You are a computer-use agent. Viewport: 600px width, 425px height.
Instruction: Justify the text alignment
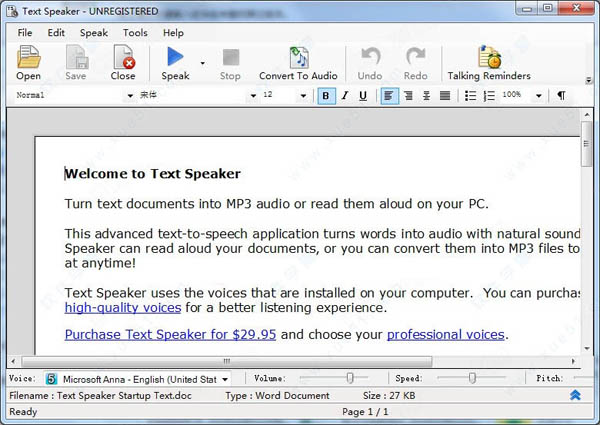445,96
